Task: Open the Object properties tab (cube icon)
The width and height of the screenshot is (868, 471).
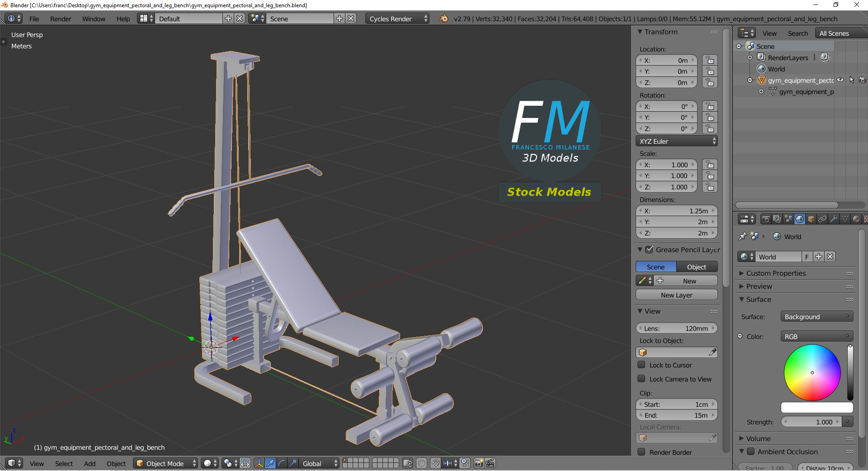Action: tap(811, 219)
